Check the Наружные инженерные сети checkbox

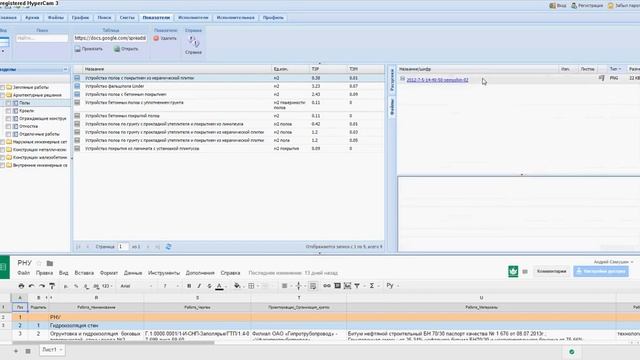click(2, 142)
